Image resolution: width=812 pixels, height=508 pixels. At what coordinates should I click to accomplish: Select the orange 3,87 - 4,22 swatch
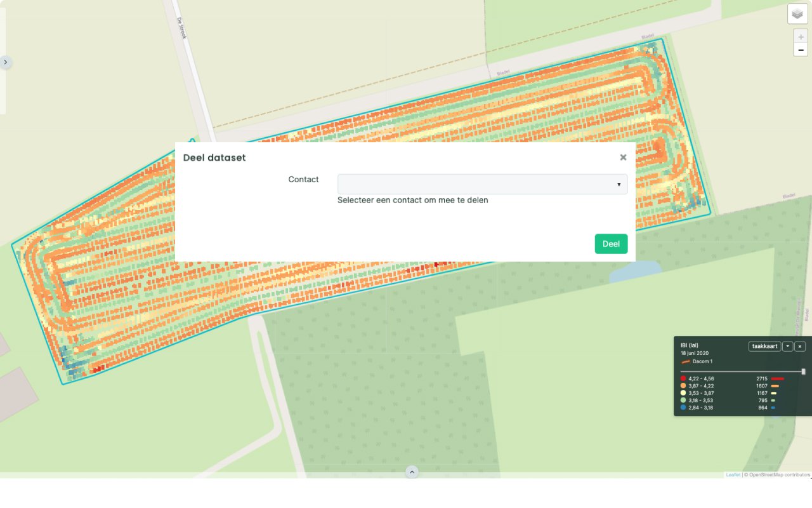pyautogui.click(x=683, y=386)
